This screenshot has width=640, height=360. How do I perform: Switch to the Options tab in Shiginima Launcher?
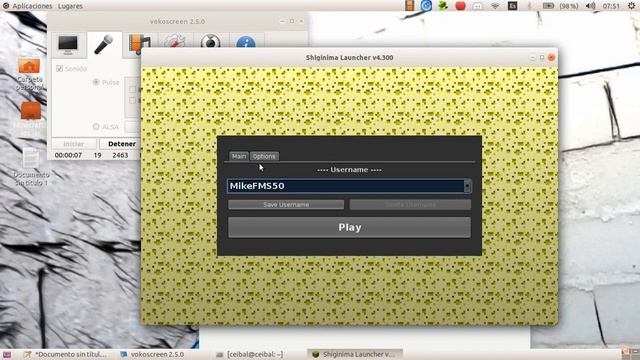click(x=264, y=156)
